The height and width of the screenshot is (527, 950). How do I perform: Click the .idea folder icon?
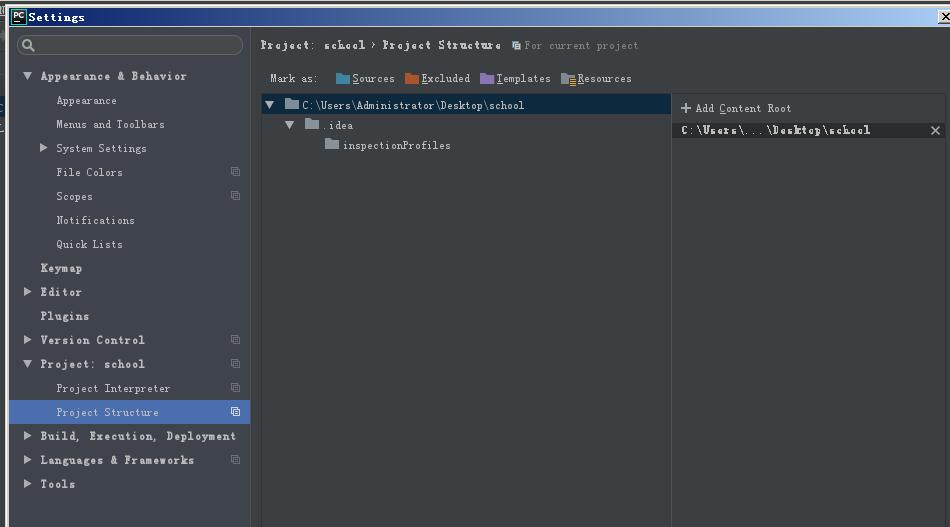pos(312,124)
